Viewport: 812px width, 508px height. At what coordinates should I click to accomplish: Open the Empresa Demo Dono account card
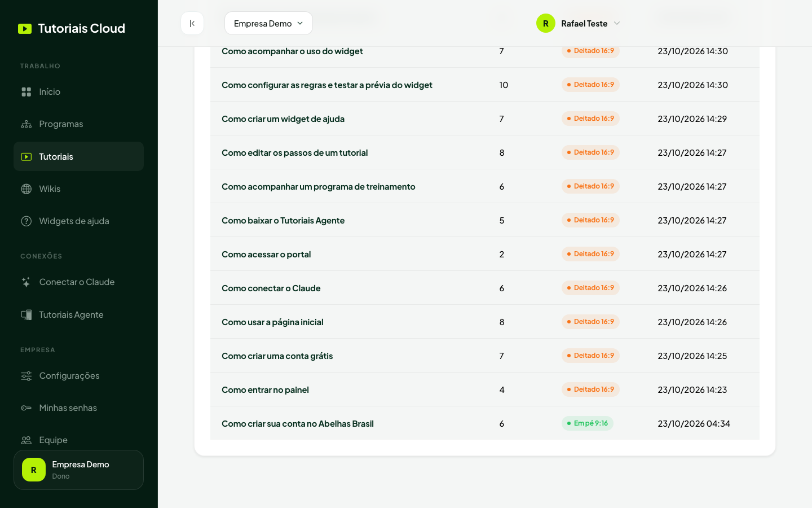tap(78, 470)
